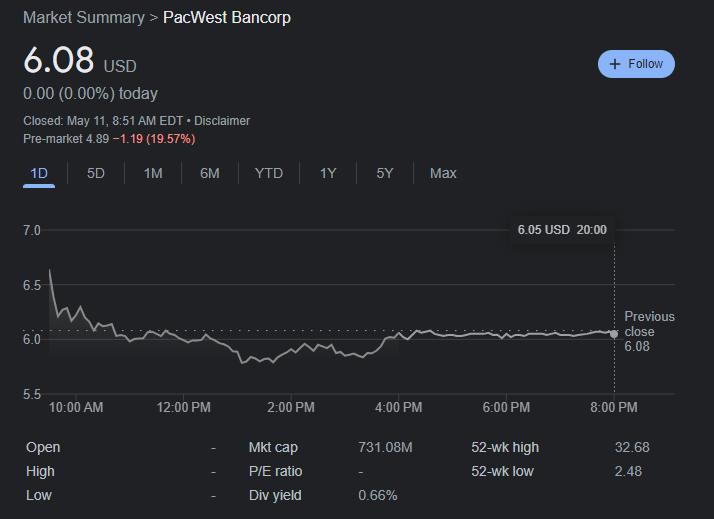Show the 1M price chart
Viewport: 714px width, 519px height.
153,173
